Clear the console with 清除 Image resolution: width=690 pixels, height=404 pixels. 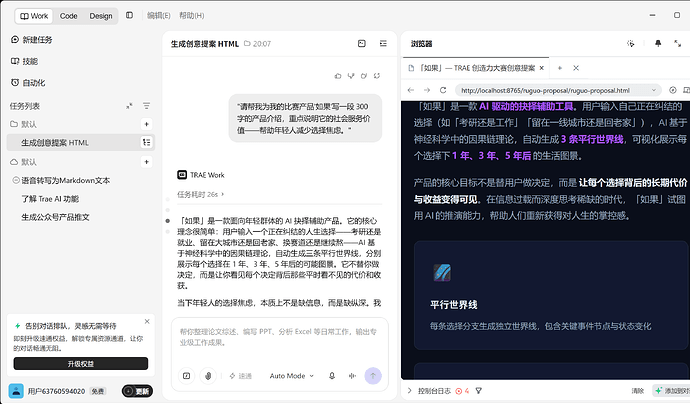click(x=638, y=391)
